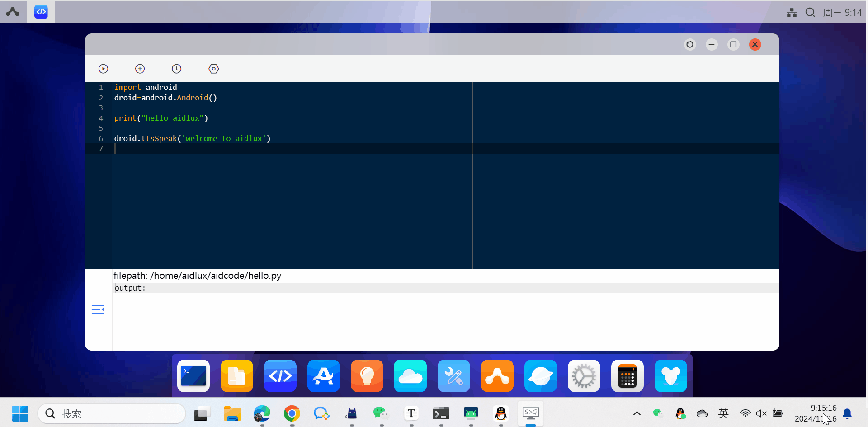Image resolution: width=868 pixels, height=427 pixels.
Task: Open the orange file manager dock icon
Action: 237,376
